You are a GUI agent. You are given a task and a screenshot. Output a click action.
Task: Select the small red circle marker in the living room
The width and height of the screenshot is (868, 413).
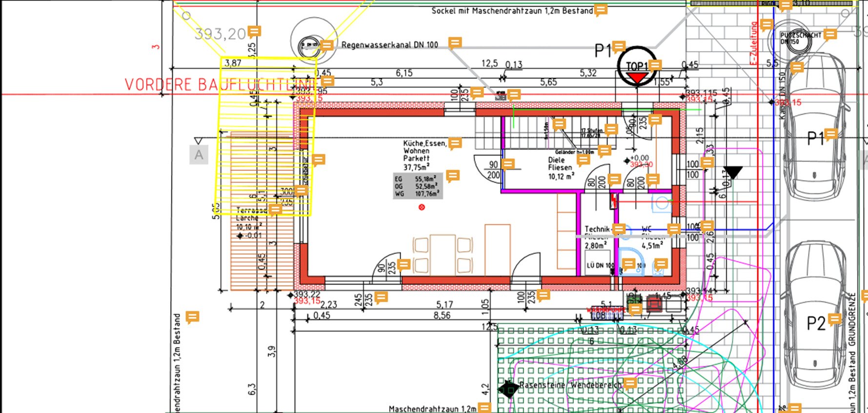click(422, 207)
